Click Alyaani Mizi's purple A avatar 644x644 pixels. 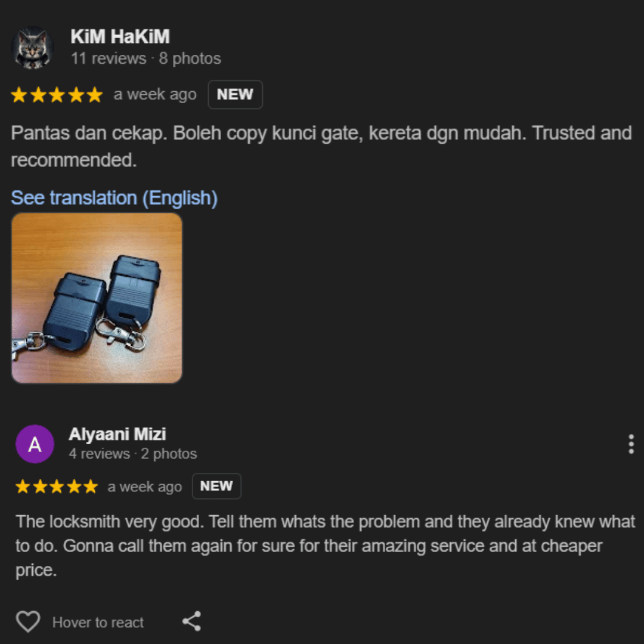35,444
